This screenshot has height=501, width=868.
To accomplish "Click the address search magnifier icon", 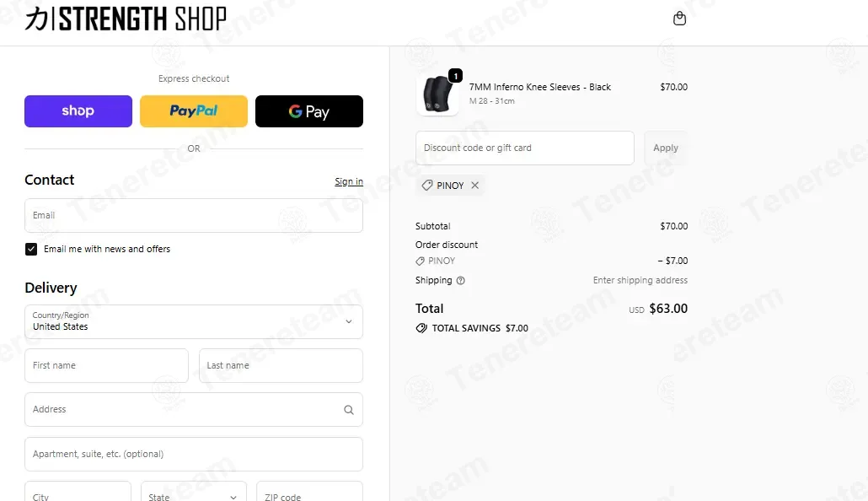I will (349, 410).
